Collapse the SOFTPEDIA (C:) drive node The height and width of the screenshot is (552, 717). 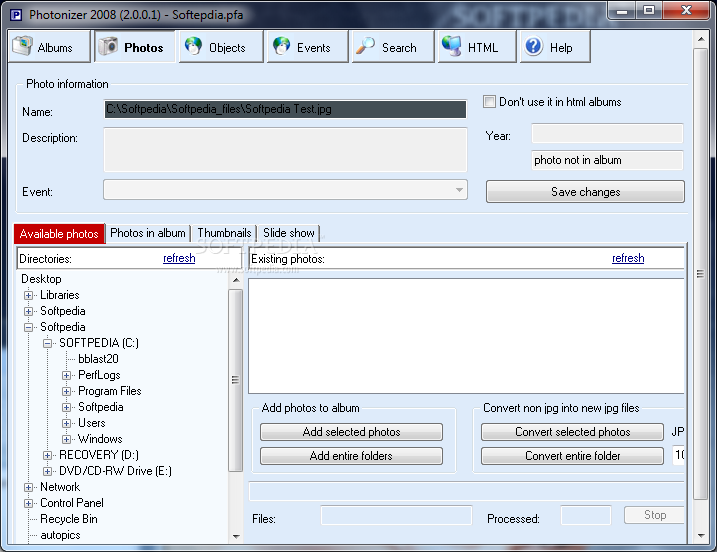coord(47,343)
